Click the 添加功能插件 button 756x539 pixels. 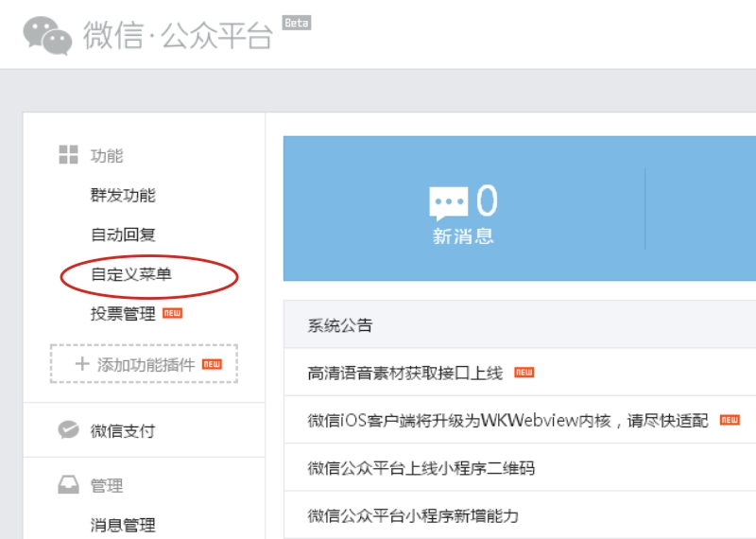click(144, 364)
